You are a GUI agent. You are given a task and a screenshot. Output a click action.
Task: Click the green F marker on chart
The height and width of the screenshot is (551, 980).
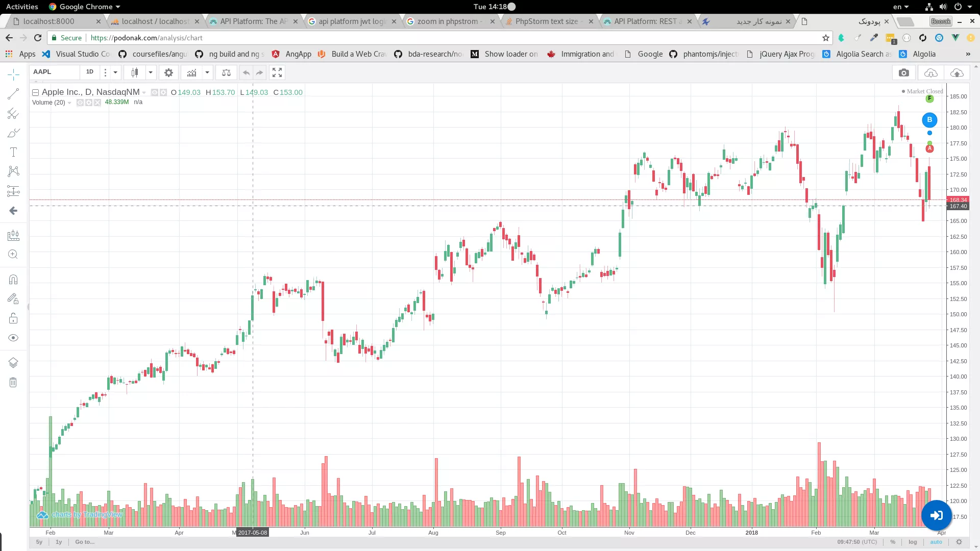[x=929, y=98]
